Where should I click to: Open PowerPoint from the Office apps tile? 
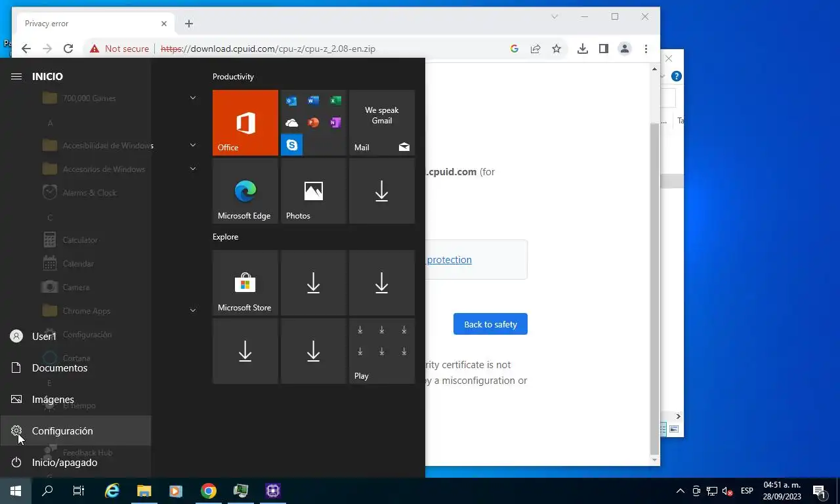314,123
